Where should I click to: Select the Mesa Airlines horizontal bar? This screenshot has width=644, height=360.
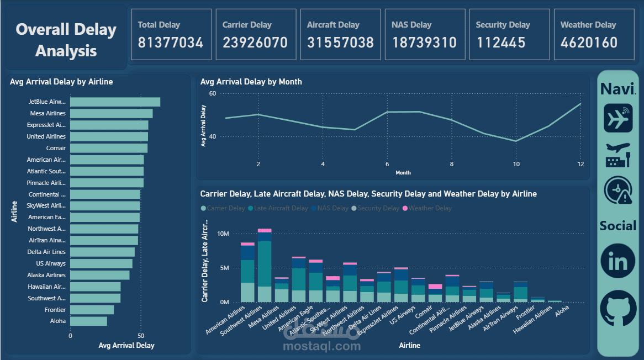(x=112, y=113)
